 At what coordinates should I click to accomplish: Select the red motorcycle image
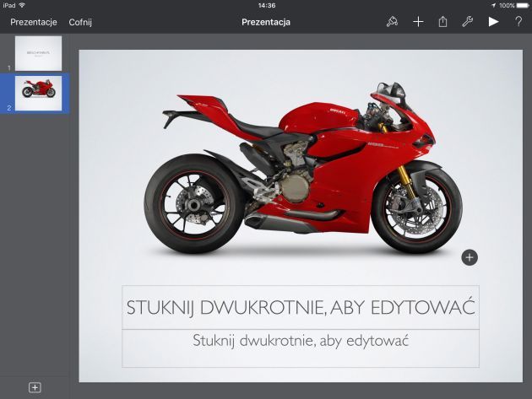(x=303, y=168)
